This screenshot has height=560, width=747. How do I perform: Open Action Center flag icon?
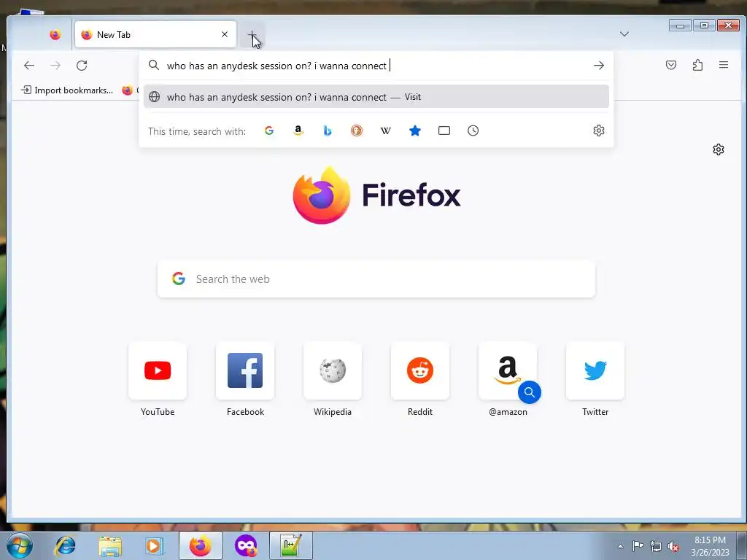click(638, 546)
